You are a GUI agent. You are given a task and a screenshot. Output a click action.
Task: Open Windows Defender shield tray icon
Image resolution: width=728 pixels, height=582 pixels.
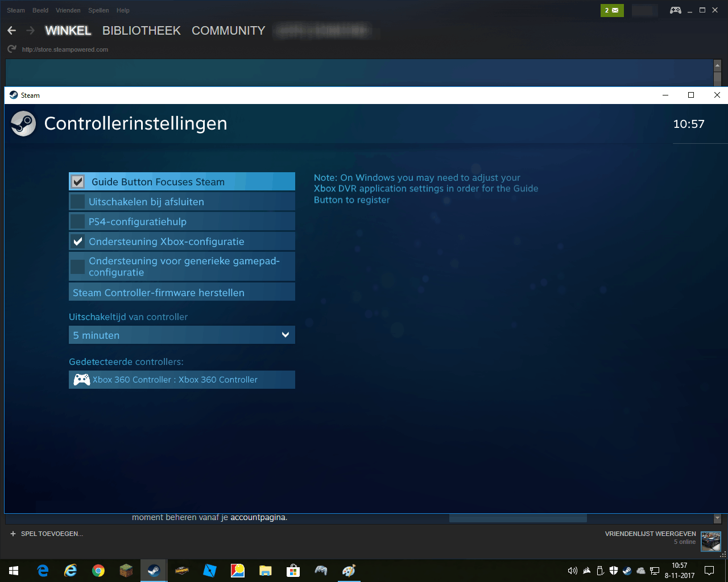click(x=614, y=571)
